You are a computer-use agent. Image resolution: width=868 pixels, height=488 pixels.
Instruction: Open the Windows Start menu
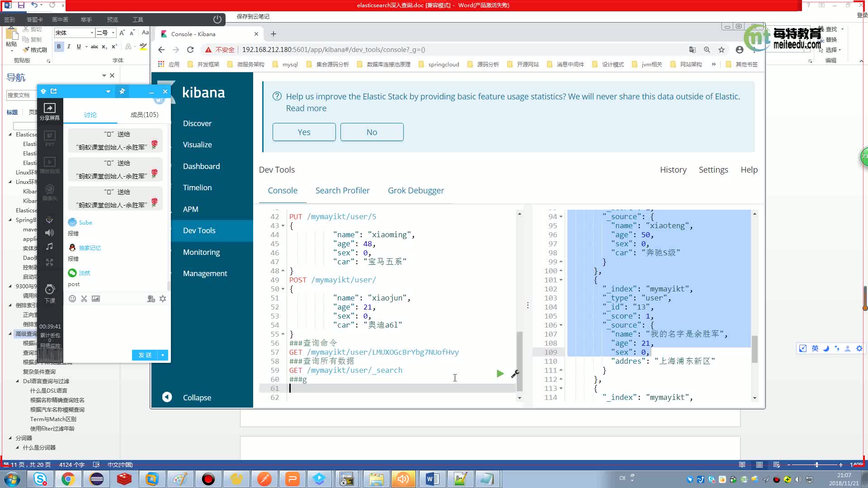(12, 479)
